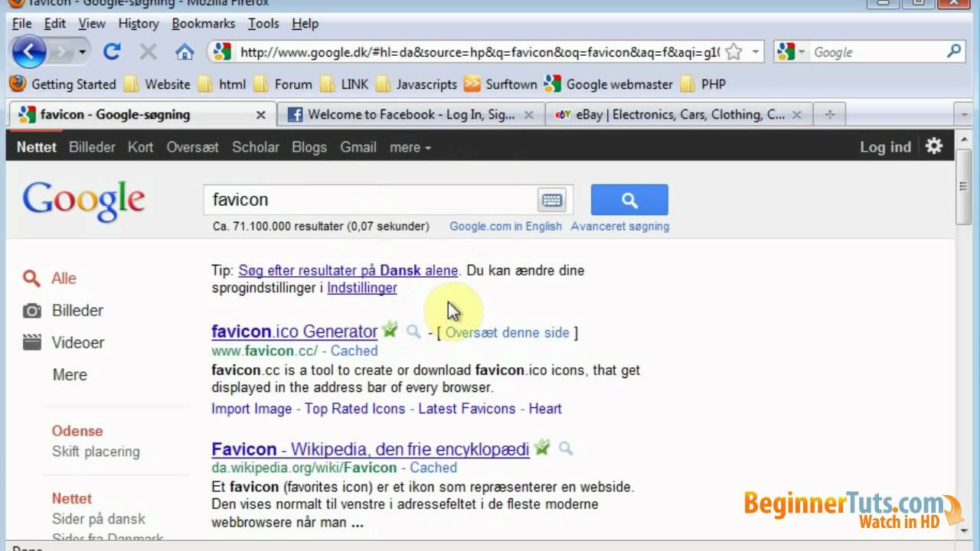Toggle the bookmark star in the address bar

732,51
